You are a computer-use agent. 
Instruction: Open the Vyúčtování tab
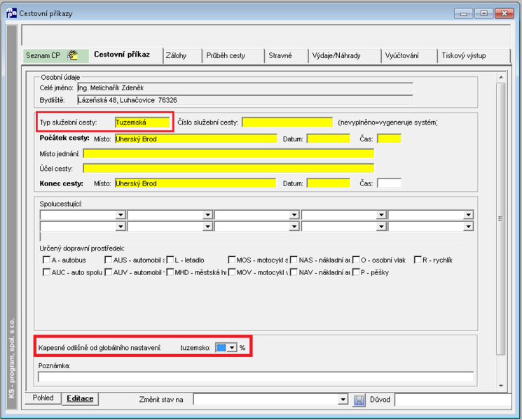click(x=409, y=55)
